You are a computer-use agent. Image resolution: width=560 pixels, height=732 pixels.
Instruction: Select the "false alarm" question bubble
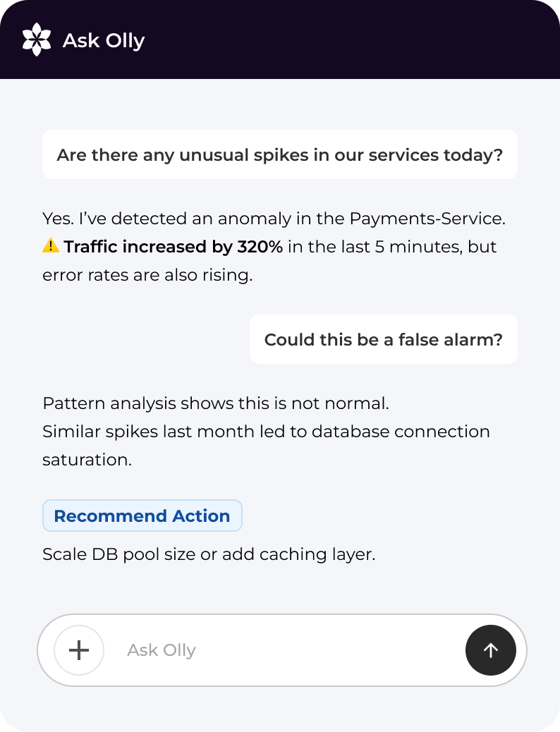coord(383,339)
